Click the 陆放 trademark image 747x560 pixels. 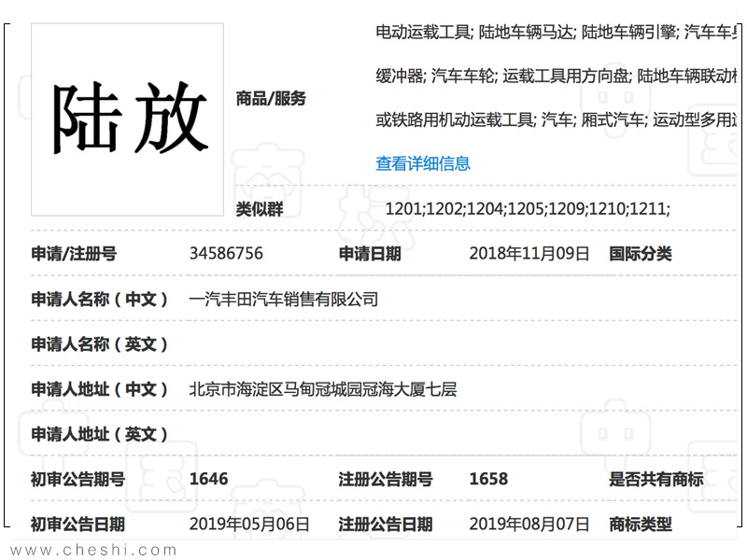[128, 119]
